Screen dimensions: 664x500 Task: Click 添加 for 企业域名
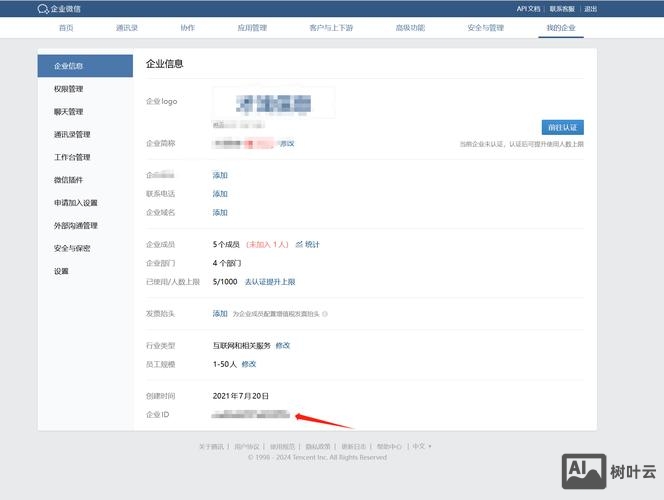[x=220, y=212]
